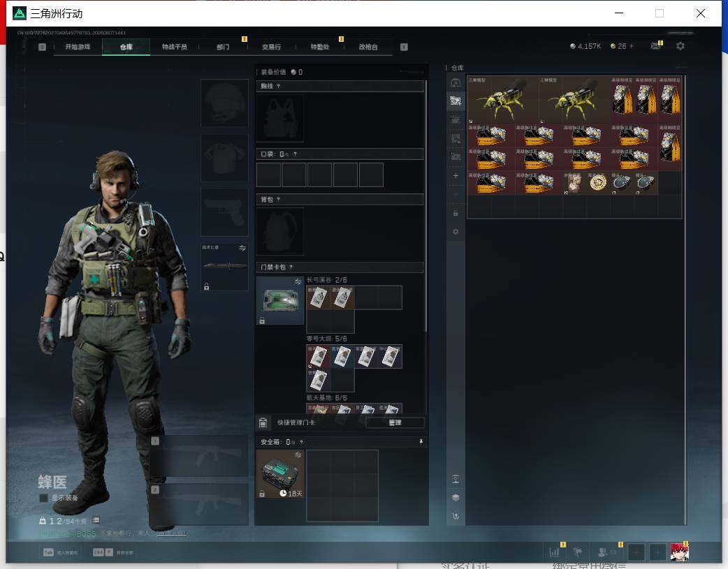Select the first wasp model item in warehouse
The width and height of the screenshot is (728, 569).
503,100
